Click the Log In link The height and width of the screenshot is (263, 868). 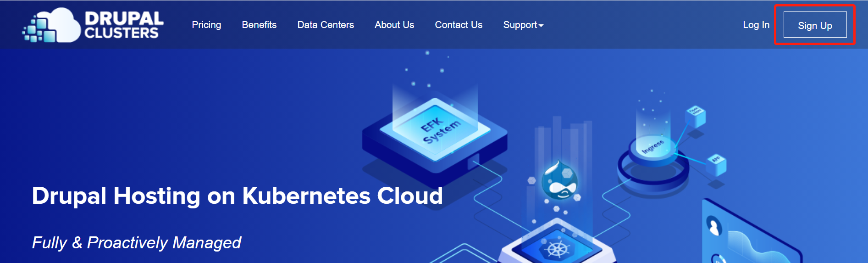[x=756, y=25]
